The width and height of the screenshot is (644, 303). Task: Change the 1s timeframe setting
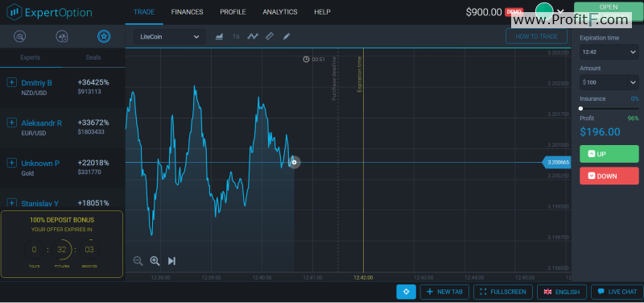pos(236,36)
